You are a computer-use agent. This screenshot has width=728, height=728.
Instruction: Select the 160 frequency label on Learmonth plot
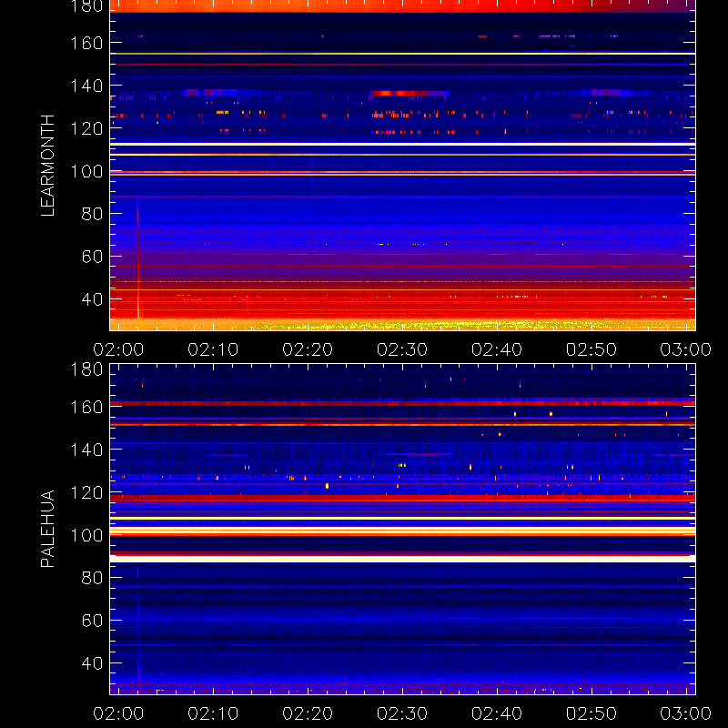(86, 43)
